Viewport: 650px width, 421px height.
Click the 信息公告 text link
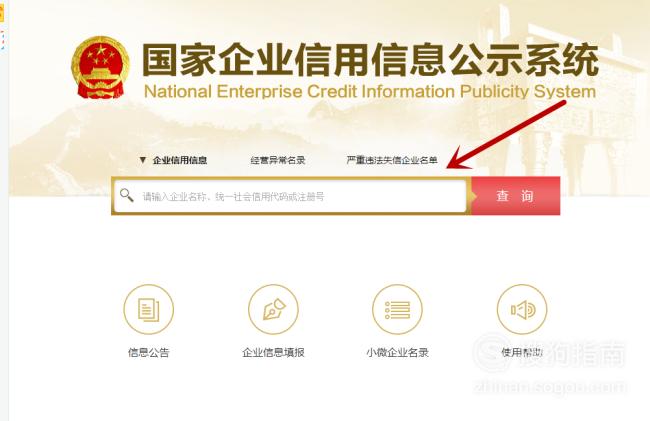(x=148, y=353)
